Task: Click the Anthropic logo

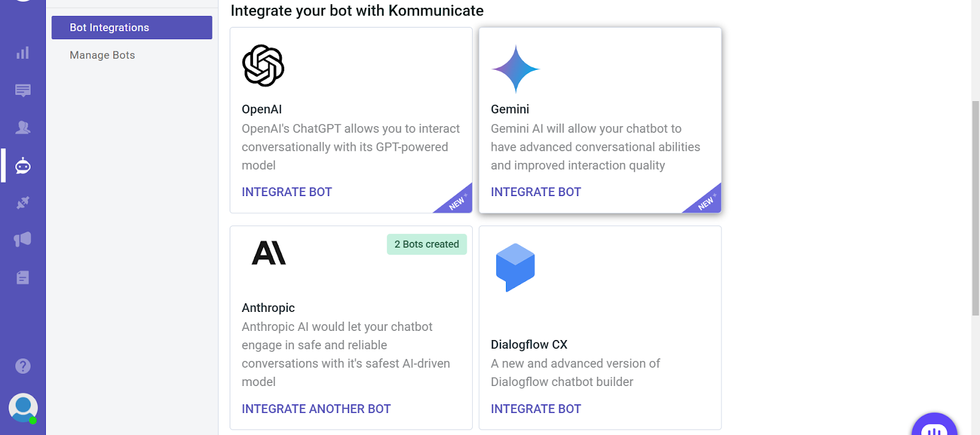Action: pos(269,252)
